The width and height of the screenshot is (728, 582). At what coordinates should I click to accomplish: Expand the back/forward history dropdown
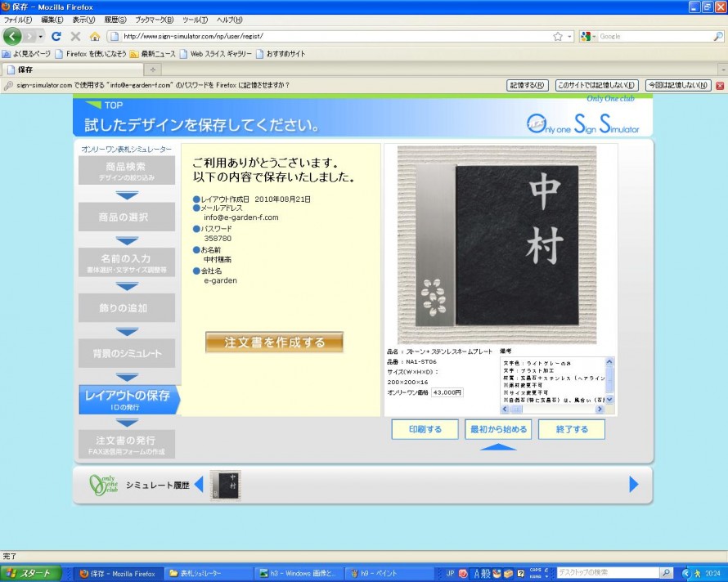point(41,36)
